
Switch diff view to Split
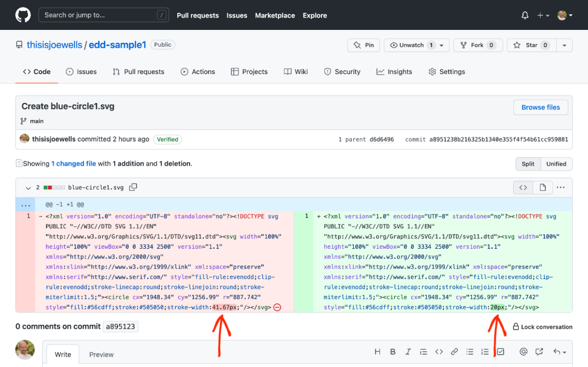coord(528,164)
